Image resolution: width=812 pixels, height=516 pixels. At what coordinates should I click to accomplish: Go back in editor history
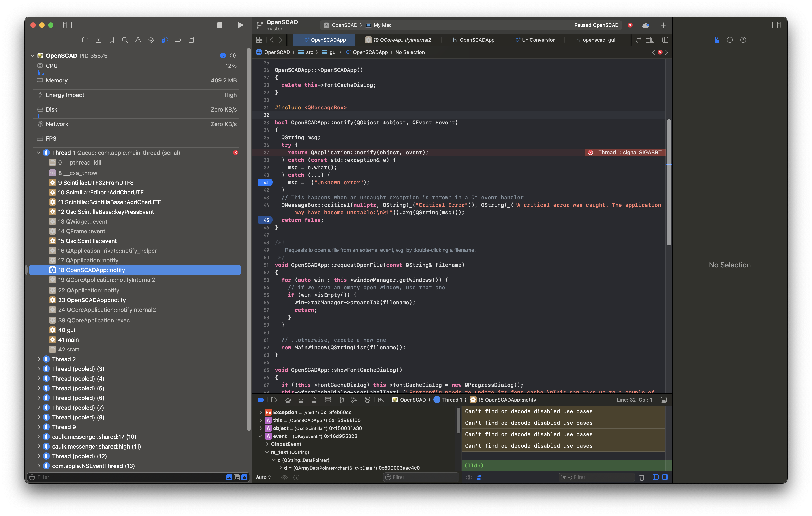(x=272, y=40)
